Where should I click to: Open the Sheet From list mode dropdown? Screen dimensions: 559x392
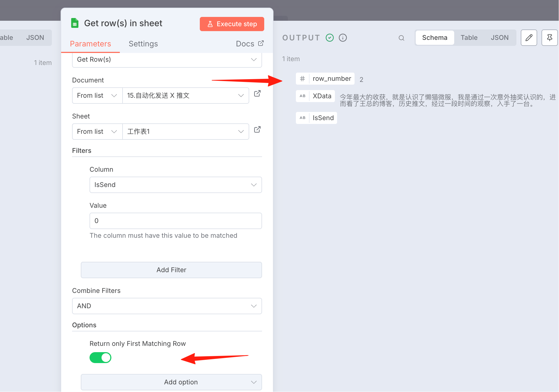pos(97,132)
